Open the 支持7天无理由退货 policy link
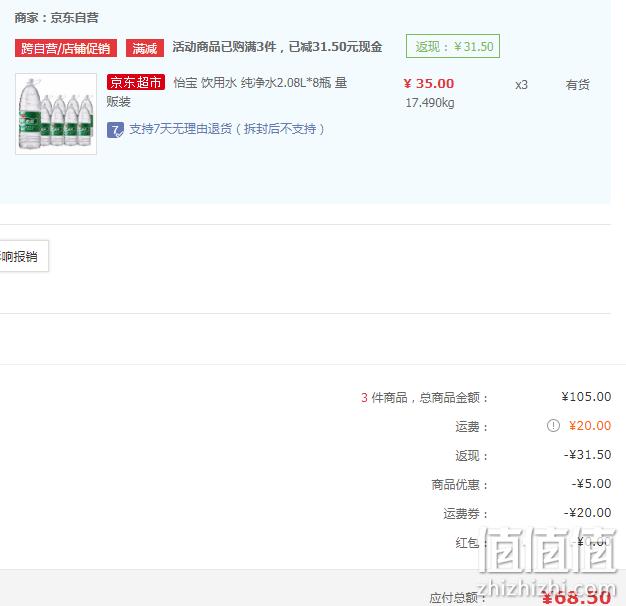This screenshot has width=626, height=606. point(227,129)
